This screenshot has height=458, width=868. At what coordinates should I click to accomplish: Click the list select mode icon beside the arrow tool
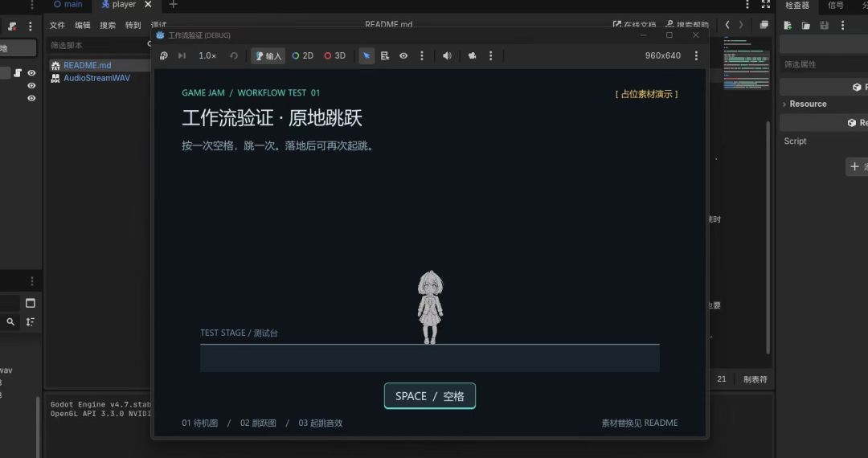tap(385, 56)
